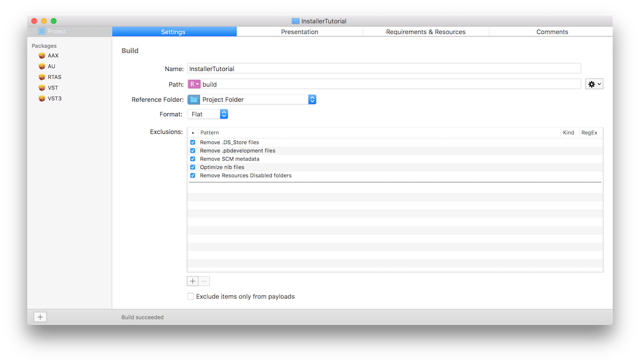
Task: Click the RTAS package icon
Action: pos(42,77)
